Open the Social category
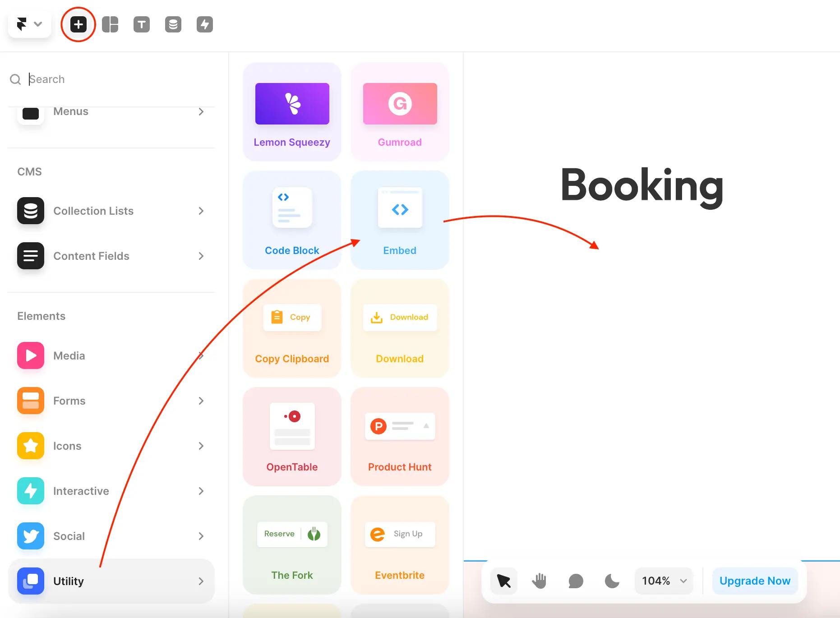The width and height of the screenshot is (840, 618). click(x=111, y=536)
